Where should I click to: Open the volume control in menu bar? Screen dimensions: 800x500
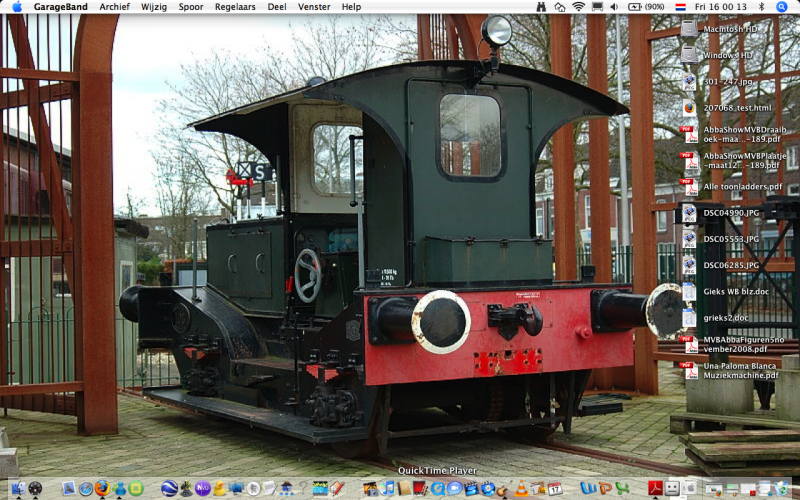pyautogui.click(x=614, y=7)
